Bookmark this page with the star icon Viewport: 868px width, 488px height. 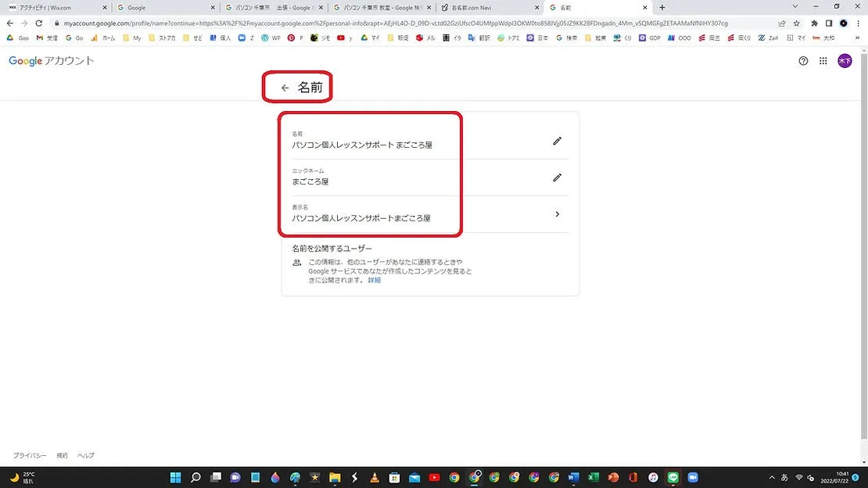point(797,23)
